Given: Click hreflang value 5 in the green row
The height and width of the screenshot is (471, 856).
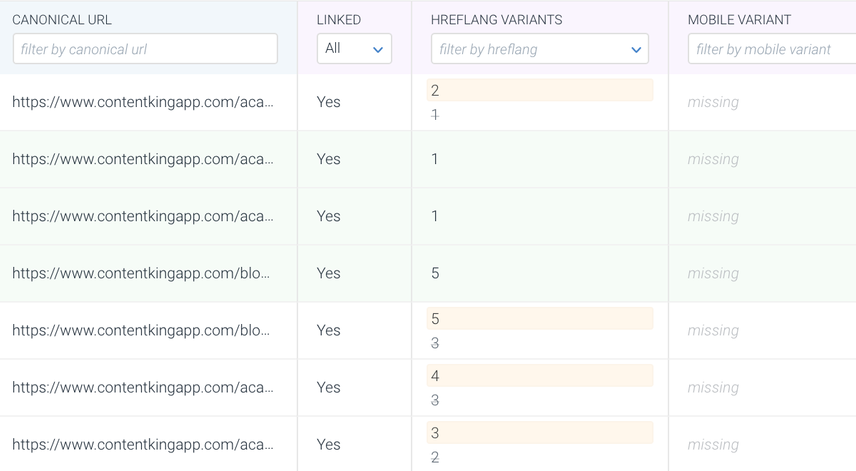Looking at the screenshot, I should point(435,273).
